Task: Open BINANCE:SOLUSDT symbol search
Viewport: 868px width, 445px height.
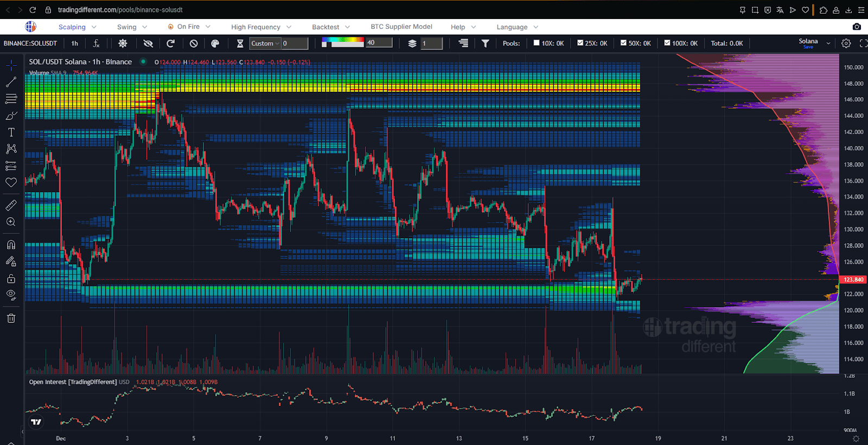Action: click(x=30, y=43)
